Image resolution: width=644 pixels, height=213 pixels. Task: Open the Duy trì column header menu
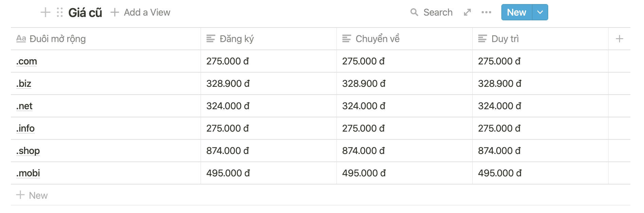coord(505,39)
